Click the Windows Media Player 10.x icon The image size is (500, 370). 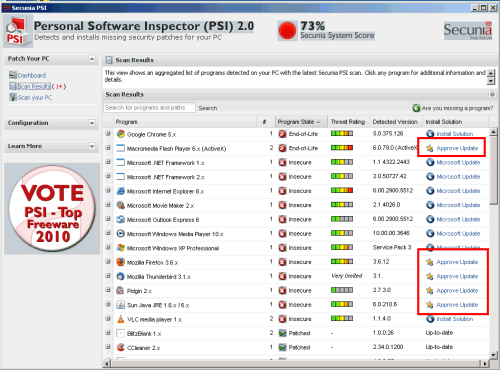coord(120,234)
